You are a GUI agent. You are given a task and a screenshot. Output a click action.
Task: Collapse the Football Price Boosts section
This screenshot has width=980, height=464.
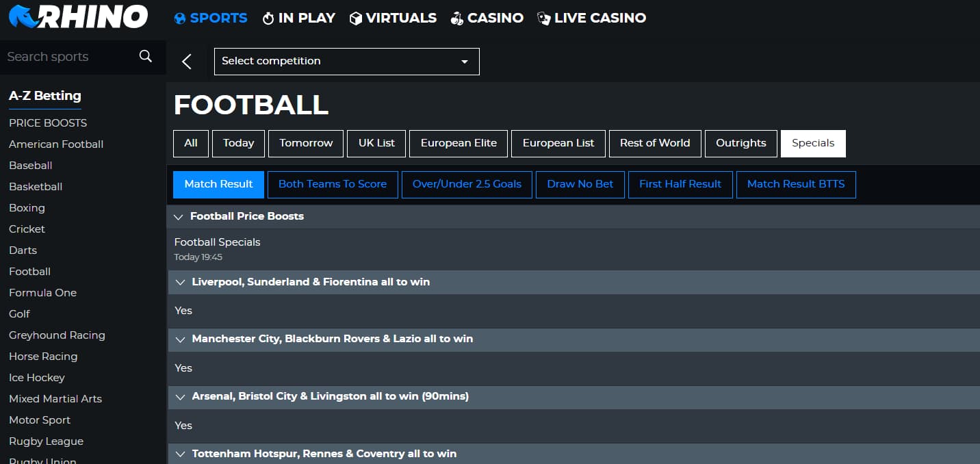click(x=179, y=216)
